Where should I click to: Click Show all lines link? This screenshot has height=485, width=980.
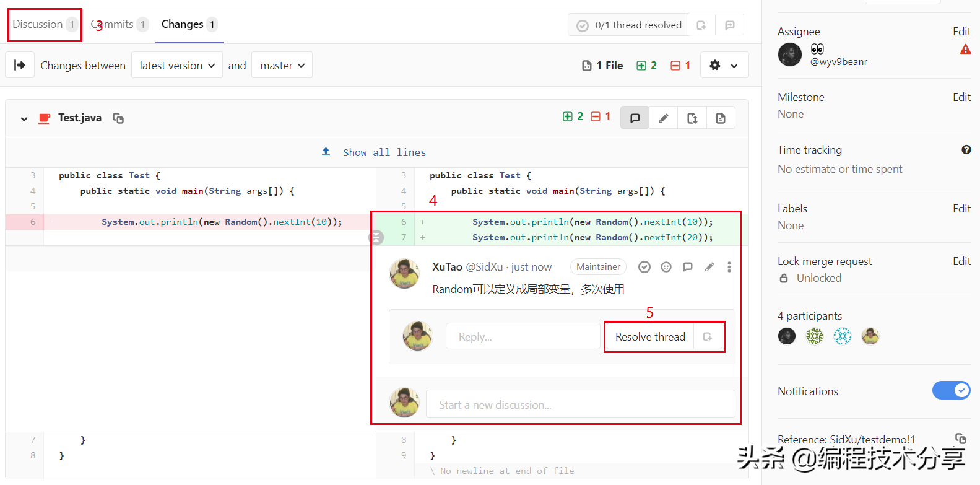pyautogui.click(x=384, y=152)
